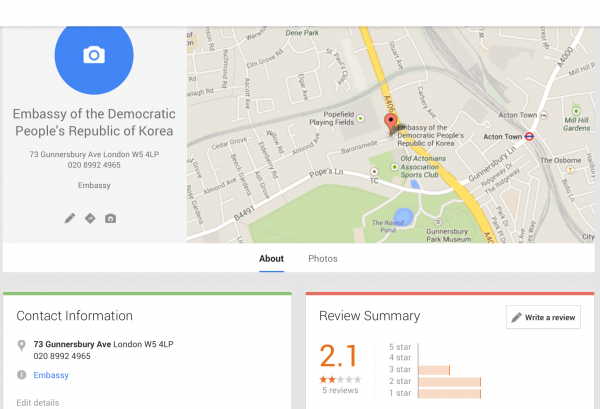Click the 4 star label in review chart
Screen dimensions: 600x409
coord(400,358)
